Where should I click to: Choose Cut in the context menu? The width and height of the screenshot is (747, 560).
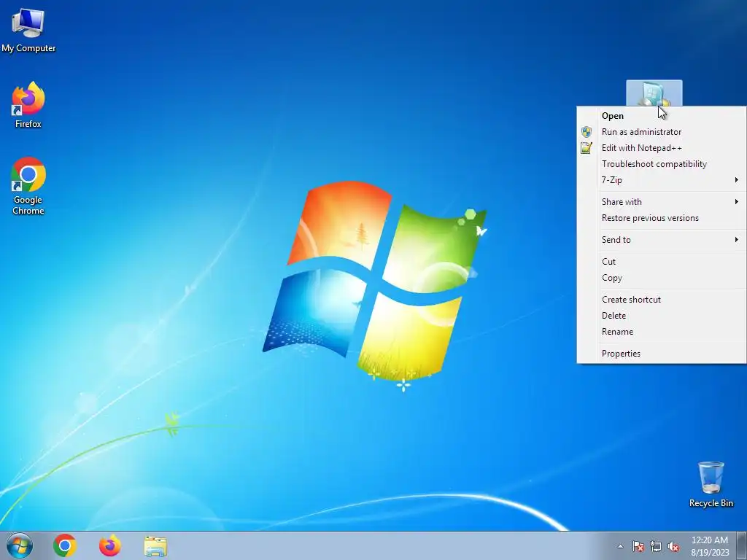(x=661, y=262)
